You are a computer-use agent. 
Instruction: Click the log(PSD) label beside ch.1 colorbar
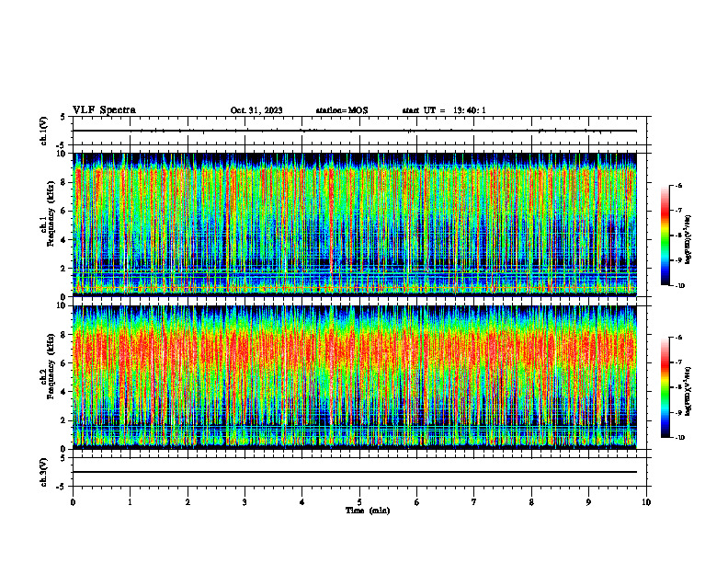tap(688, 239)
